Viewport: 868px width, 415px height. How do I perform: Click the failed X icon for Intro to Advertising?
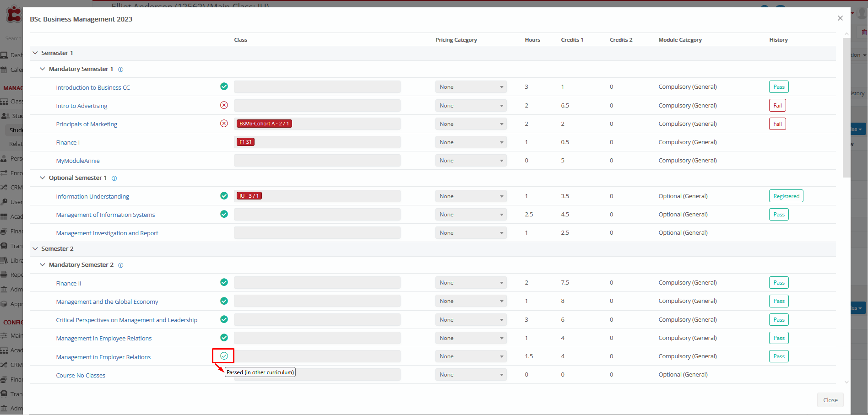coord(224,105)
